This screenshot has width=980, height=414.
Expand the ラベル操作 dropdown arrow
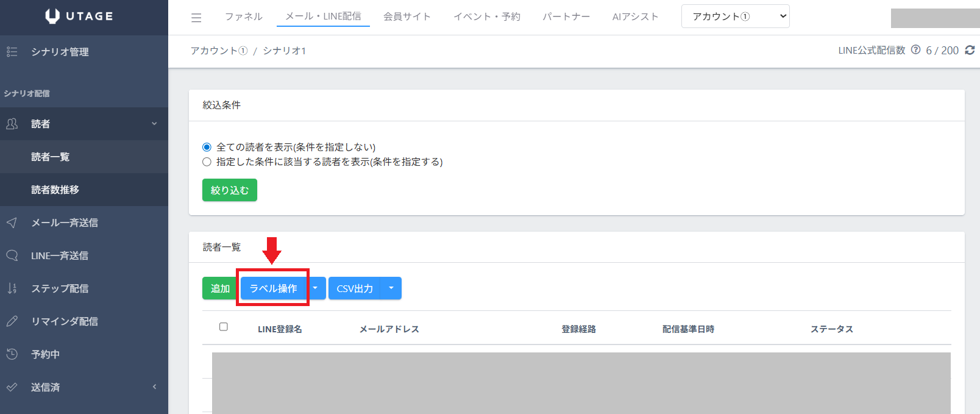[316, 288]
